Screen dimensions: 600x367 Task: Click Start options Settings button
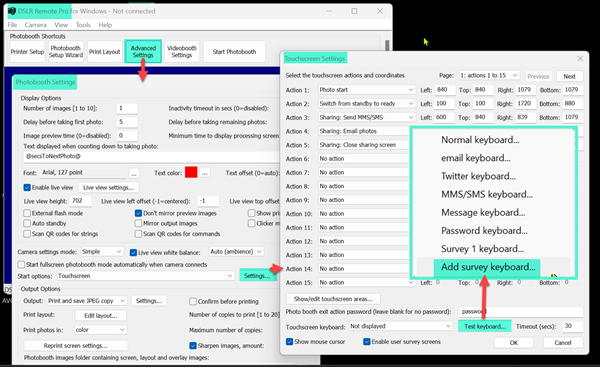pos(257,276)
